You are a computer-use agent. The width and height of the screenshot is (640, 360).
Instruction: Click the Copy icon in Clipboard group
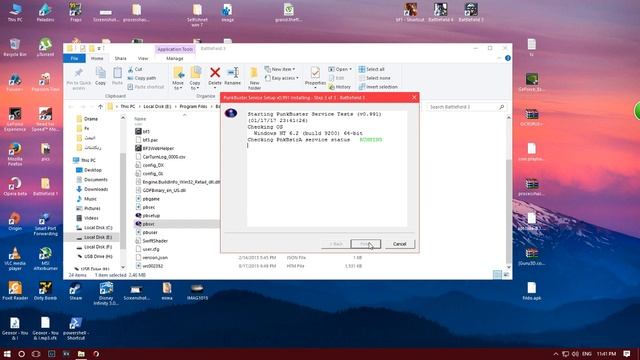coord(100,73)
